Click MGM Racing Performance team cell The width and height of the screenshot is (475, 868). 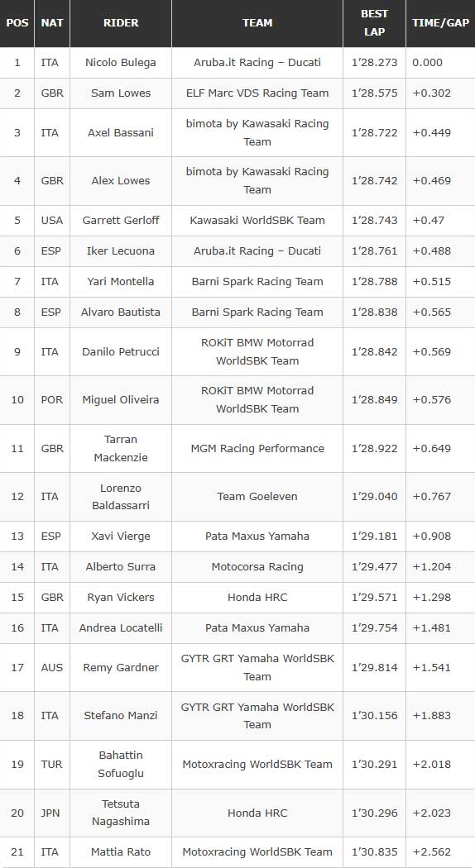257,448
